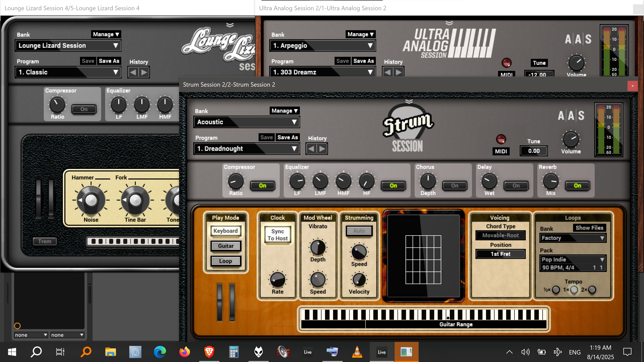This screenshot has width=644, height=362.
Task: Click the History forward arrow in Lounge Lizard Session
Action: pos(144,72)
